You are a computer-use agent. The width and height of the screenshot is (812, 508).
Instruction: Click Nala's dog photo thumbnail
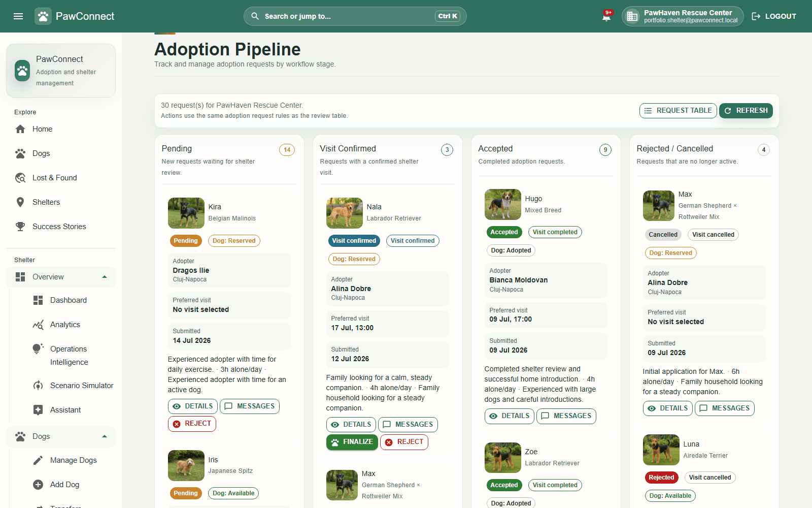point(345,213)
